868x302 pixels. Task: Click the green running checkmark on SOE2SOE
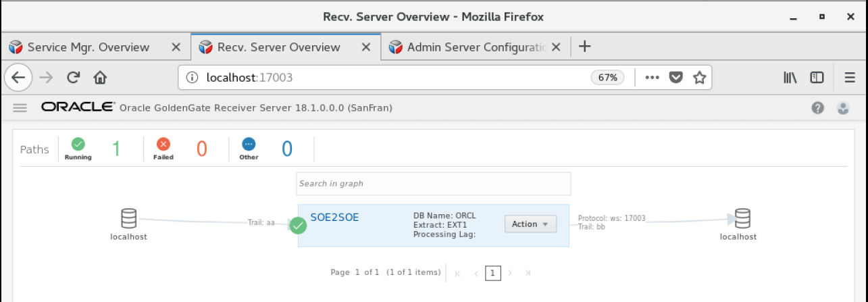click(298, 226)
